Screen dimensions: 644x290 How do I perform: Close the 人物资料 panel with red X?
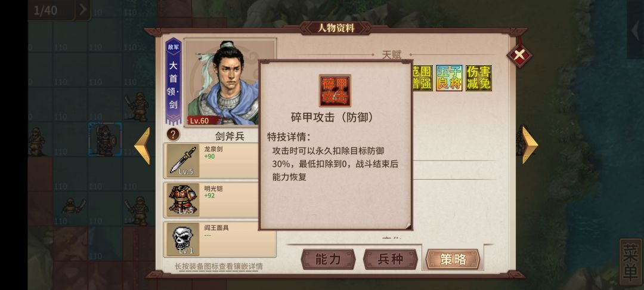[x=519, y=55]
